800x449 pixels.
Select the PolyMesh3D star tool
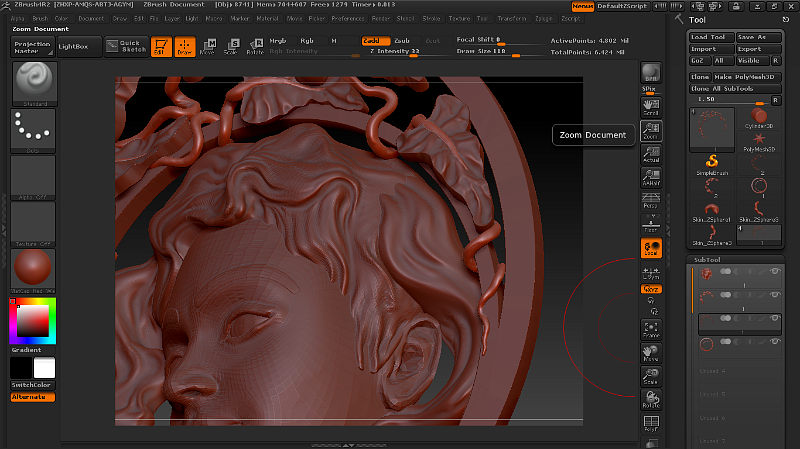point(759,142)
